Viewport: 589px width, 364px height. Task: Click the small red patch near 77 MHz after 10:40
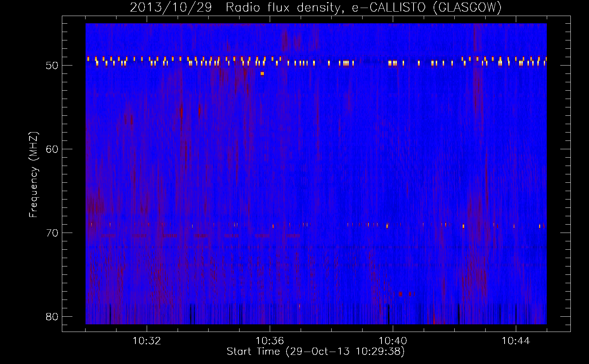click(x=401, y=294)
